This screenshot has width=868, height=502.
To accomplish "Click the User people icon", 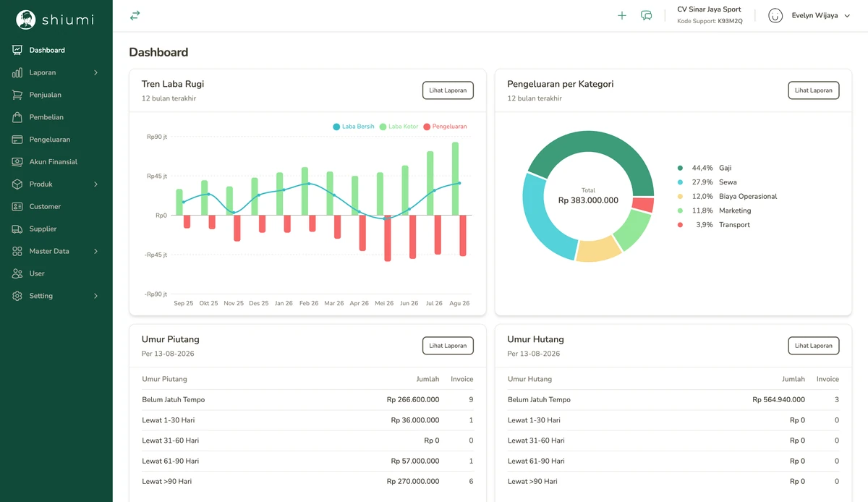I will tap(17, 273).
